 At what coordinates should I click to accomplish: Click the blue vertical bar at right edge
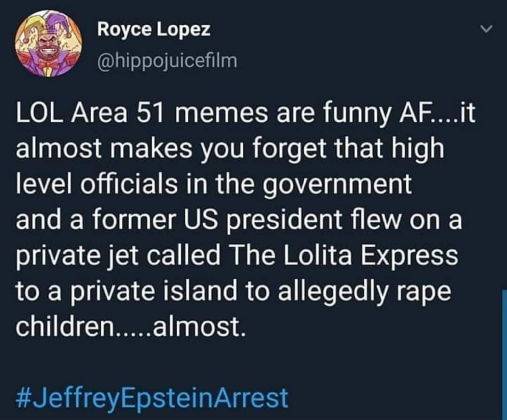[504, 354]
